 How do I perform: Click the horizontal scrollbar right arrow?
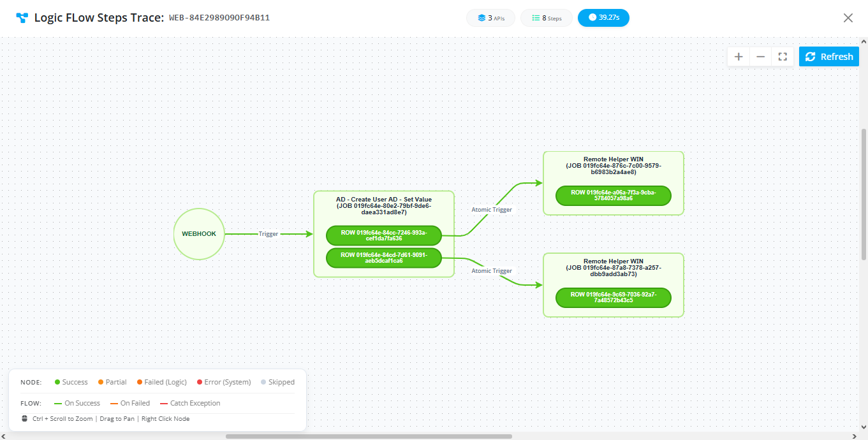[857, 437]
